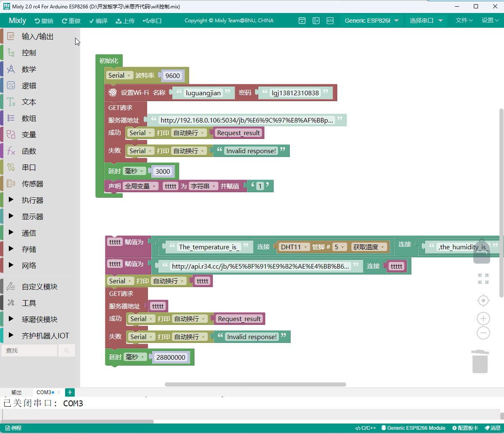Click the workspace trash can
This screenshot has width=504, height=434.
480,361
